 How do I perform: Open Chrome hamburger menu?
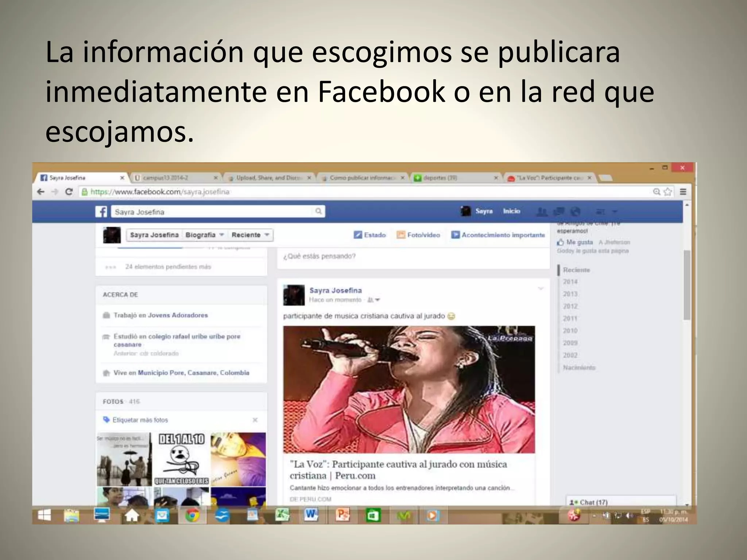point(683,192)
